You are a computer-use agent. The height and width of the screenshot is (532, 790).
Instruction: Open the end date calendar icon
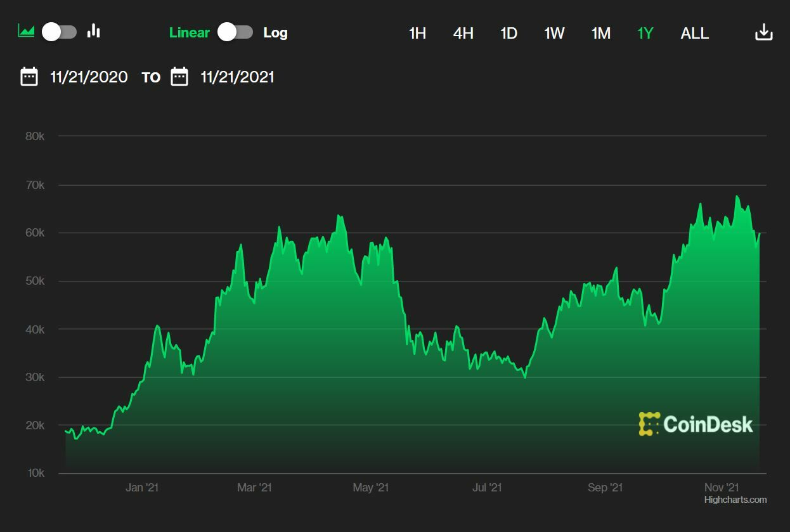(x=179, y=77)
